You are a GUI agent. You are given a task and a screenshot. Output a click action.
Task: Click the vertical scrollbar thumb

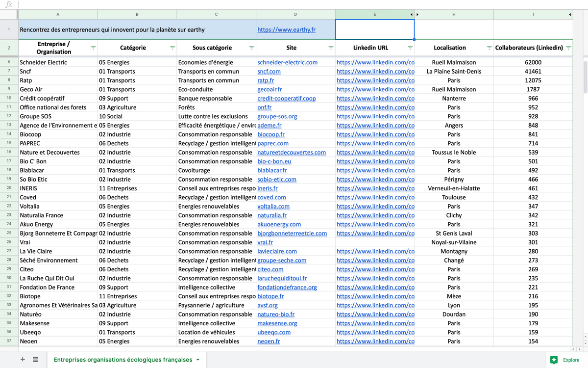click(x=585, y=76)
